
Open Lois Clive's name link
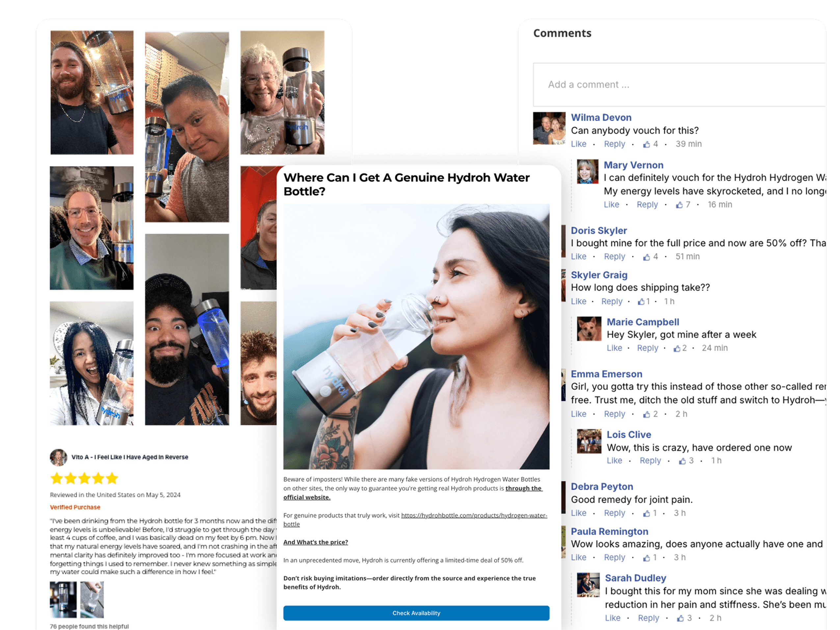click(x=628, y=435)
